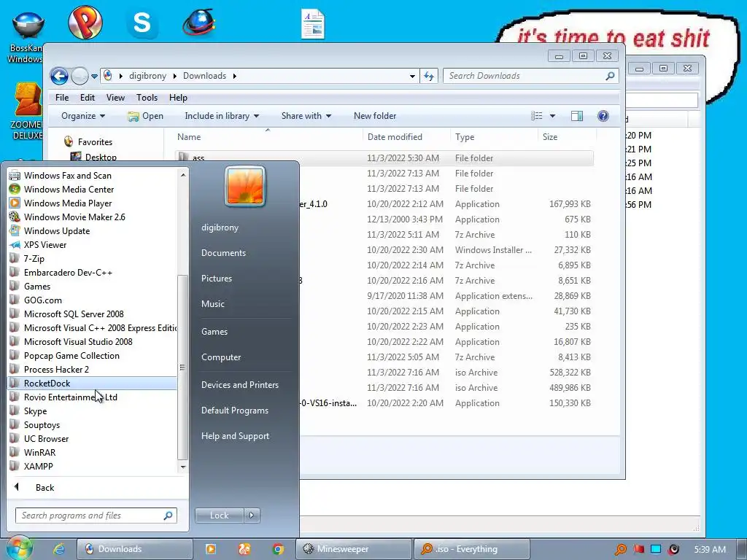
Task: Create a New folder
Action: [375, 116]
